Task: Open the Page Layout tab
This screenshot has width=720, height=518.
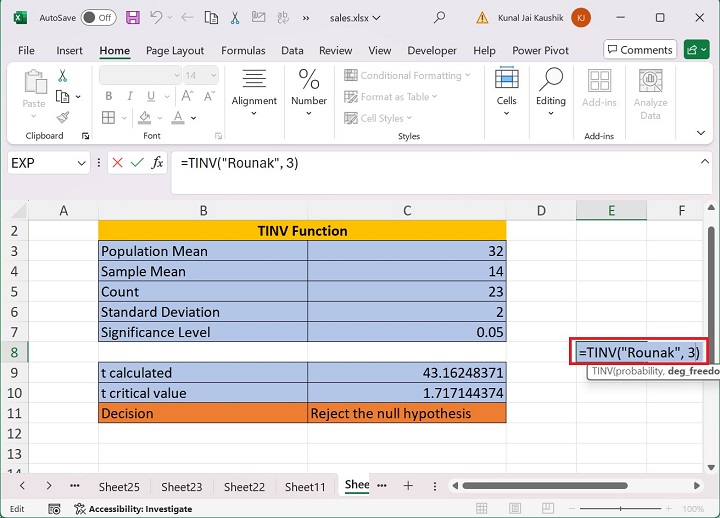Action: coord(175,50)
